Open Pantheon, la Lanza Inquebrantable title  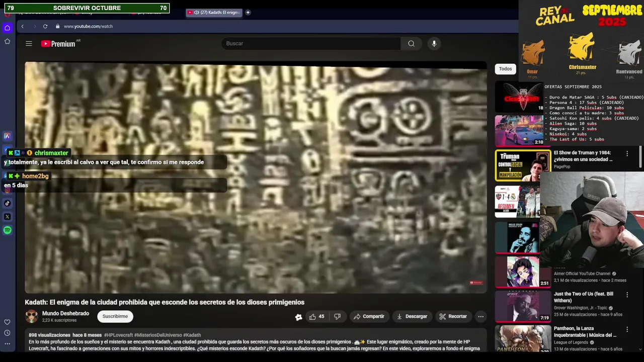(x=585, y=332)
